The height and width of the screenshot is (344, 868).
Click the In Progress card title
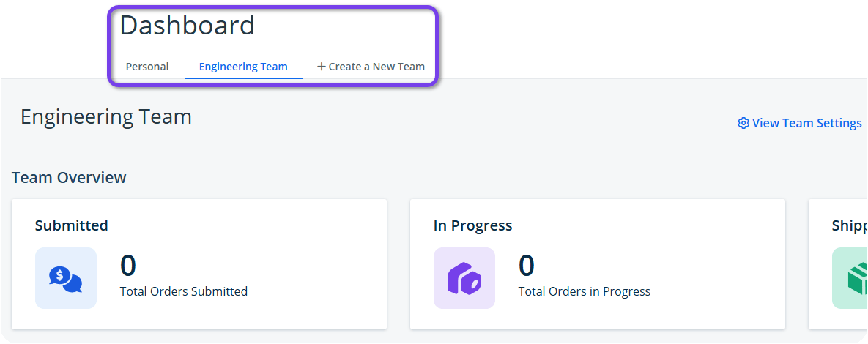472,225
